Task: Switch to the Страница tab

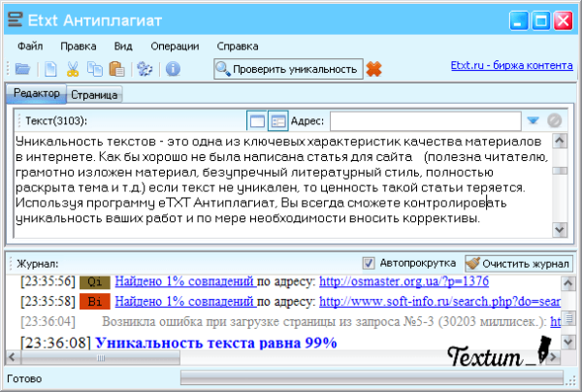Action: pos(94,95)
